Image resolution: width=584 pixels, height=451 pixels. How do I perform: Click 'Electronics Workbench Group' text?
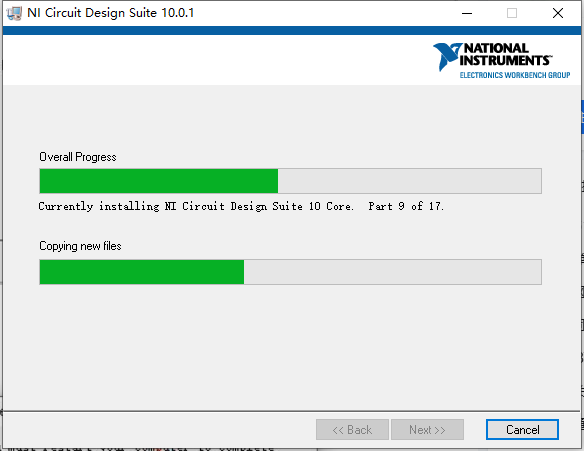click(x=515, y=75)
